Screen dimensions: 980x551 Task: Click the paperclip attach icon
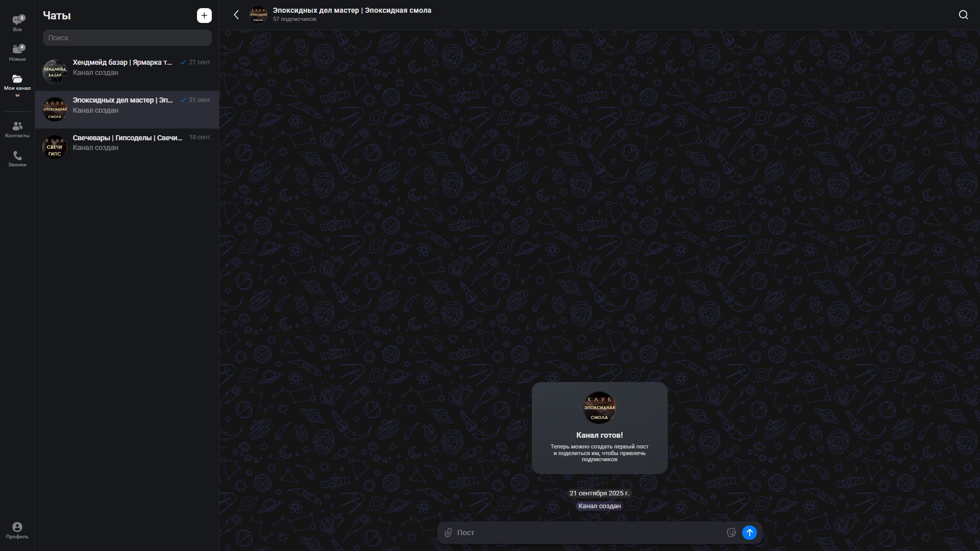[x=448, y=533]
